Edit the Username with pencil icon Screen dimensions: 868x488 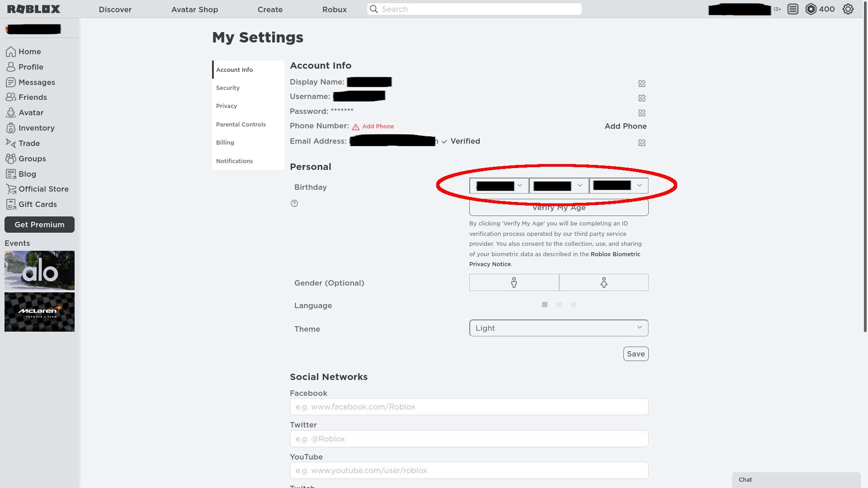[x=642, y=98]
